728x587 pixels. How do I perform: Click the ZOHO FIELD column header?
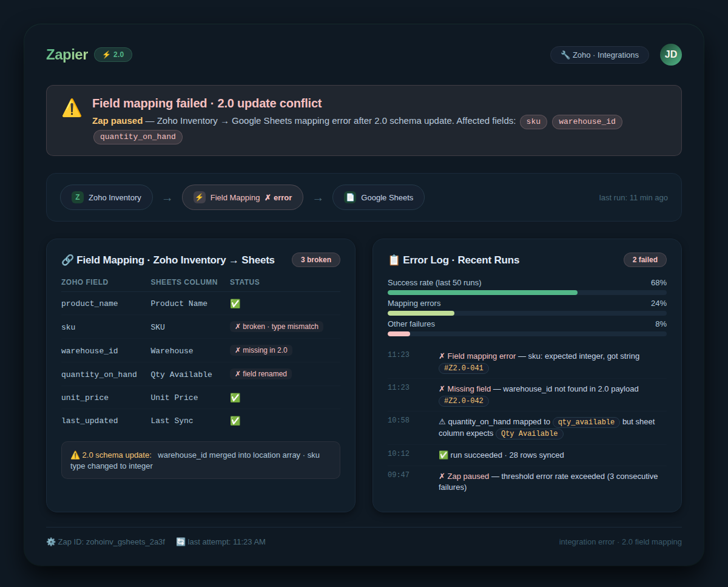pos(85,282)
